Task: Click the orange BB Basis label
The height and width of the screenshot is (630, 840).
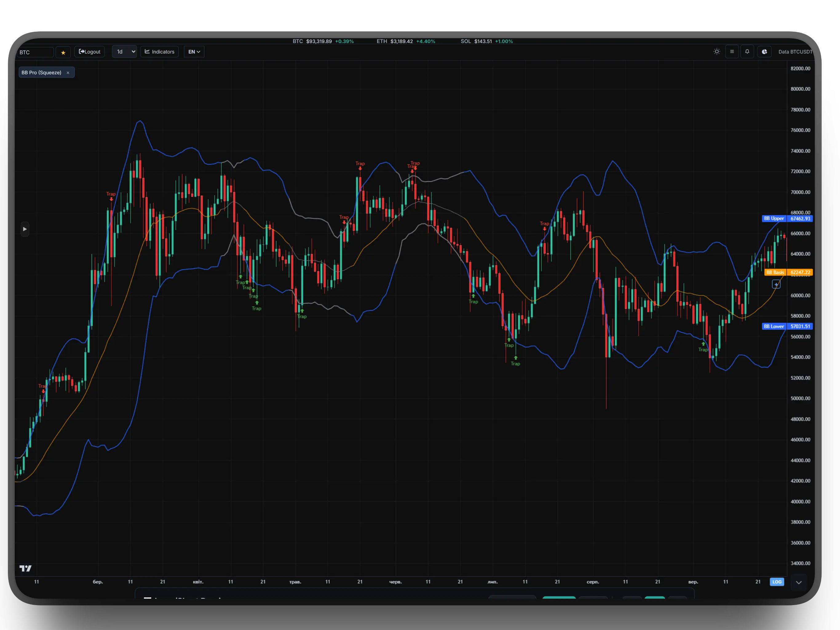Action: tap(775, 273)
